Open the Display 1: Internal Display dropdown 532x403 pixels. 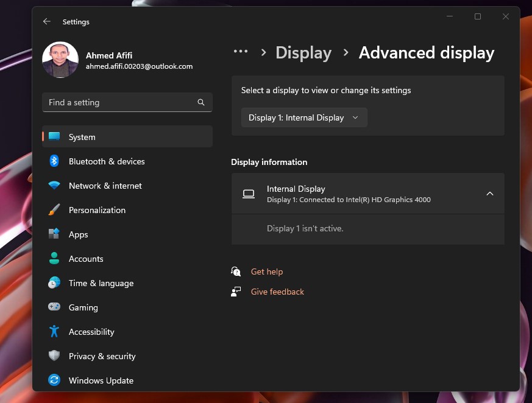(304, 117)
